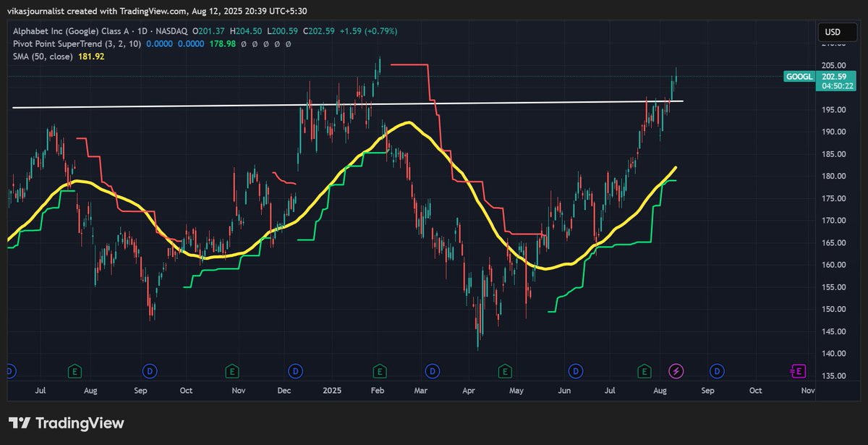Open the dividend marker above Jun label
The height and width of the screenshot is (445, 868).
[576, 371]
